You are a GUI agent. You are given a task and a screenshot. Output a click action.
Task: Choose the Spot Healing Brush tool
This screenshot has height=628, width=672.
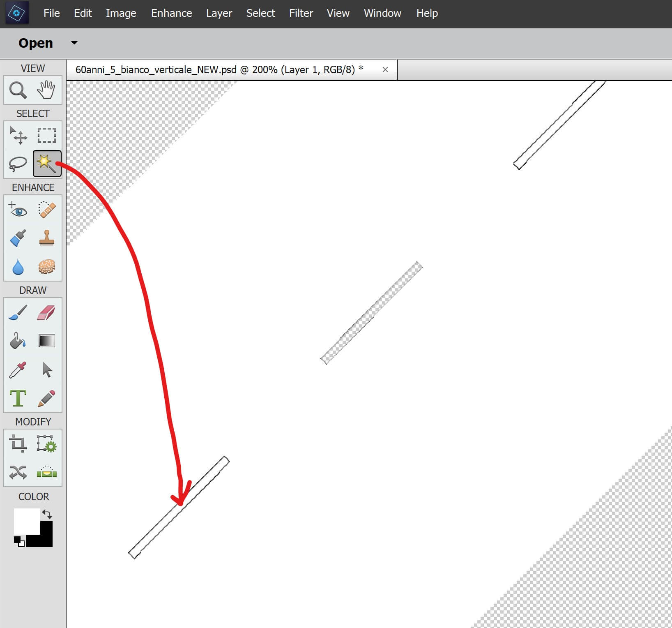(46, 210)
